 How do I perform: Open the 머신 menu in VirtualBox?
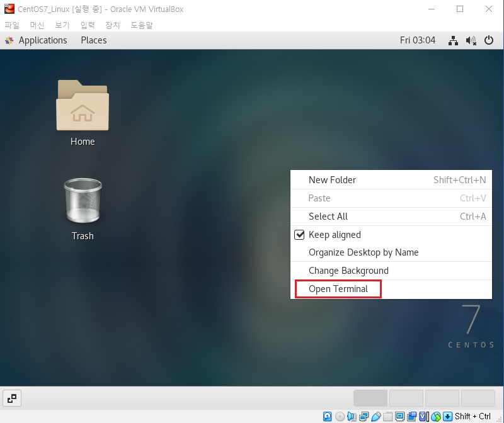coord(37,25)
